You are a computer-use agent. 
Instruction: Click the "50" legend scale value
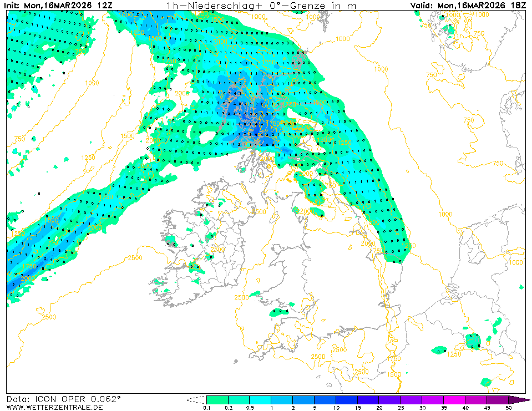pos(508,408)
